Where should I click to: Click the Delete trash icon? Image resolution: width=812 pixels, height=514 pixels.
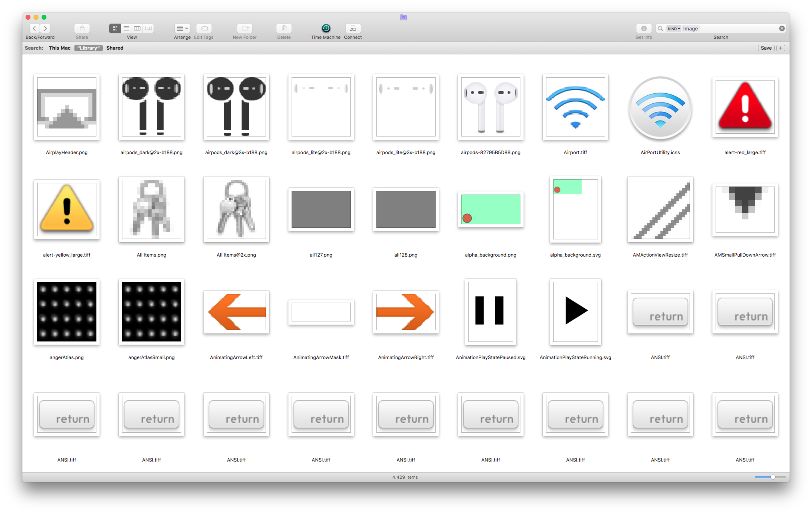[x=284, y=28]
